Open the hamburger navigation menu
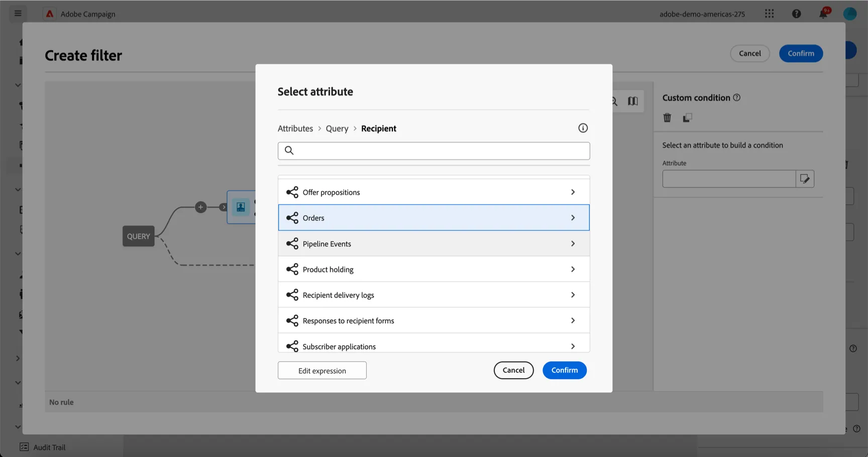The width and height of the screenshot is (868, 457). (18, 14)
